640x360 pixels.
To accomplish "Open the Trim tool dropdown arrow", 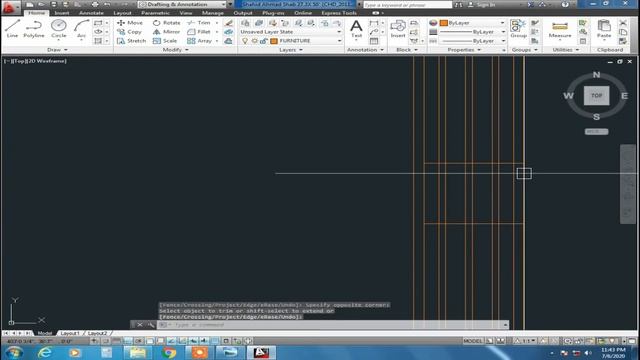I will (217, 23).
